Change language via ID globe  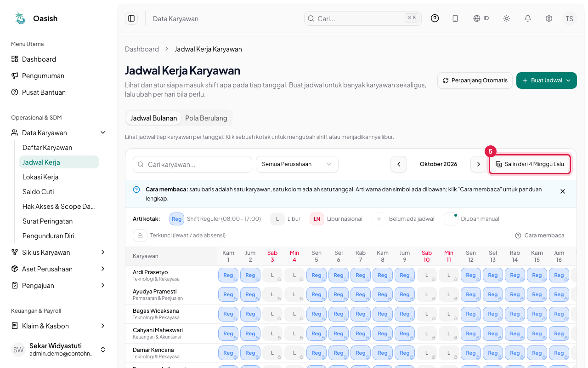(481, 18)
